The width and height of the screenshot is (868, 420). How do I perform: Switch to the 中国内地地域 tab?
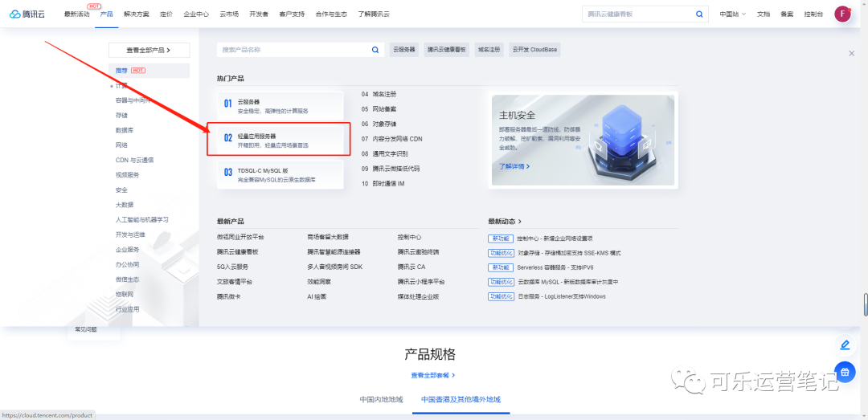click(x=382, y=399)
